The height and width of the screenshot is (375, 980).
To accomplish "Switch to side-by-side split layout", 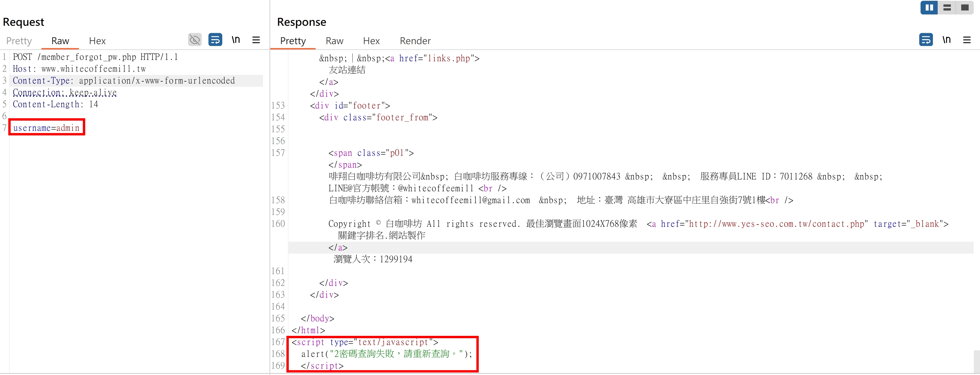I will 930,8.
